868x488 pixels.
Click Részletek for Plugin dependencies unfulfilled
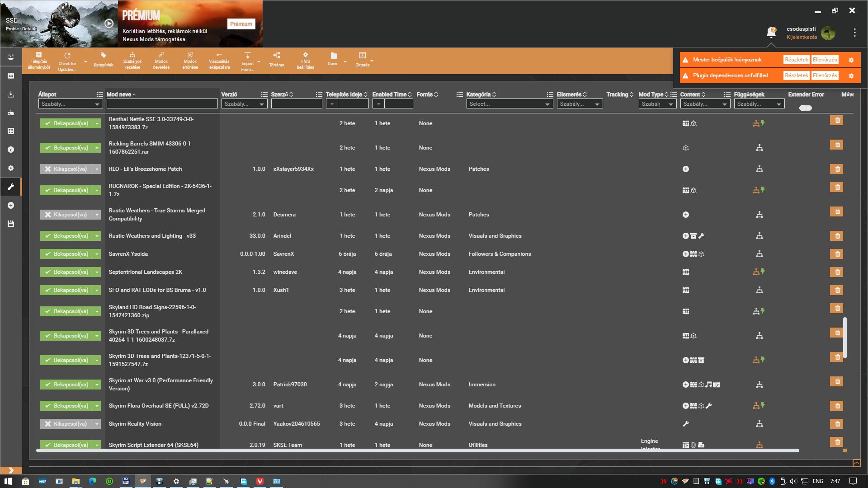click(x=796, y=75)
